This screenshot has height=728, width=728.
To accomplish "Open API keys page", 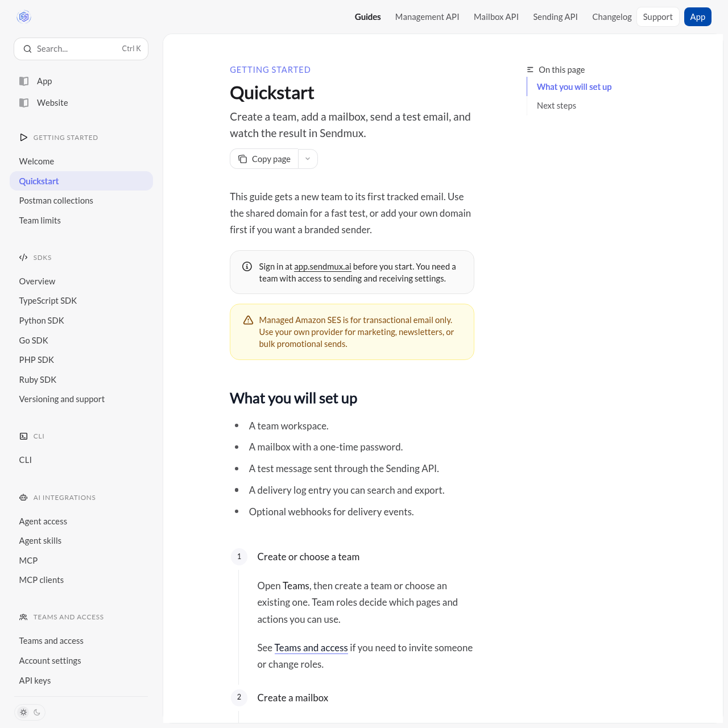I will point(81,681).
